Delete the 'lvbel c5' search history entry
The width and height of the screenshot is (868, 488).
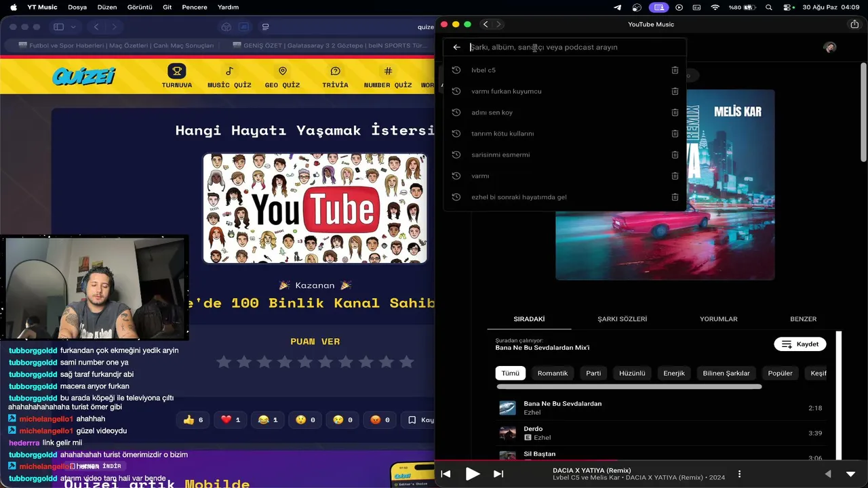point(675,70)
